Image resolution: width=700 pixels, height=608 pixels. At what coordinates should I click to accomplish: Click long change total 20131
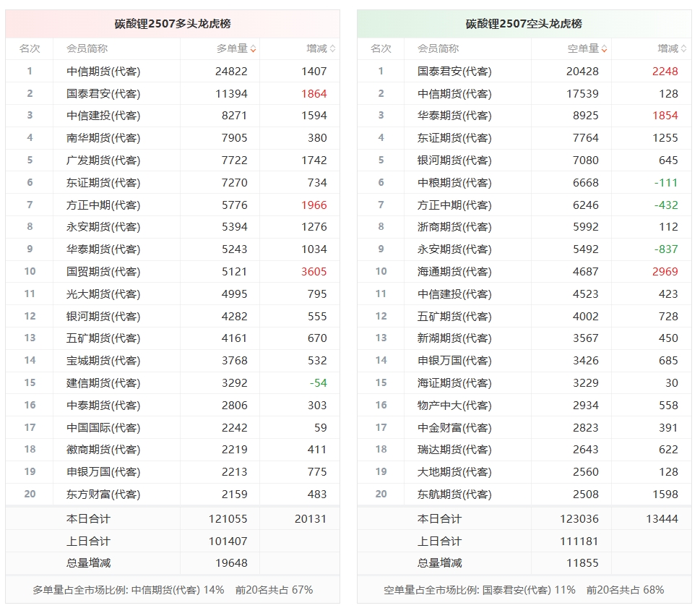(311, 518)
